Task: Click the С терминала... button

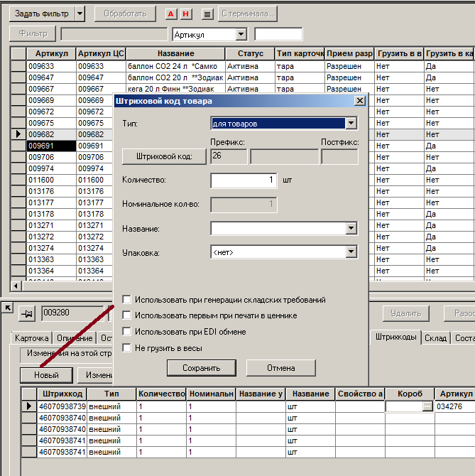Action: pyautogui.click(x=248, y=13)
